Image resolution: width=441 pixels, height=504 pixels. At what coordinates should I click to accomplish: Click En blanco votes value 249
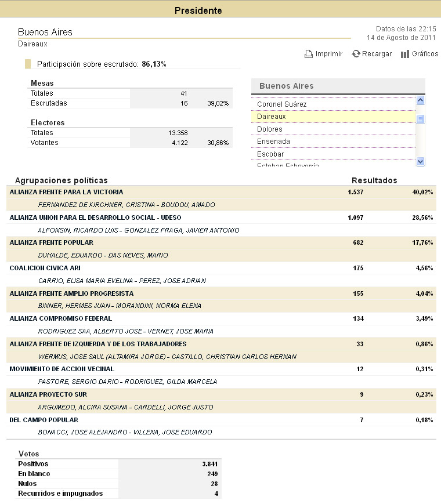click(212, 474)
